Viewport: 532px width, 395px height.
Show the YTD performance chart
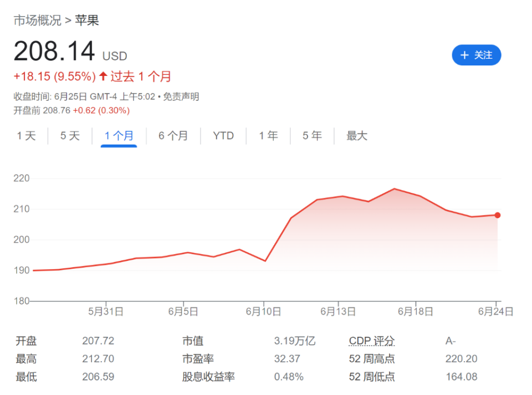(x=223, y=135)
